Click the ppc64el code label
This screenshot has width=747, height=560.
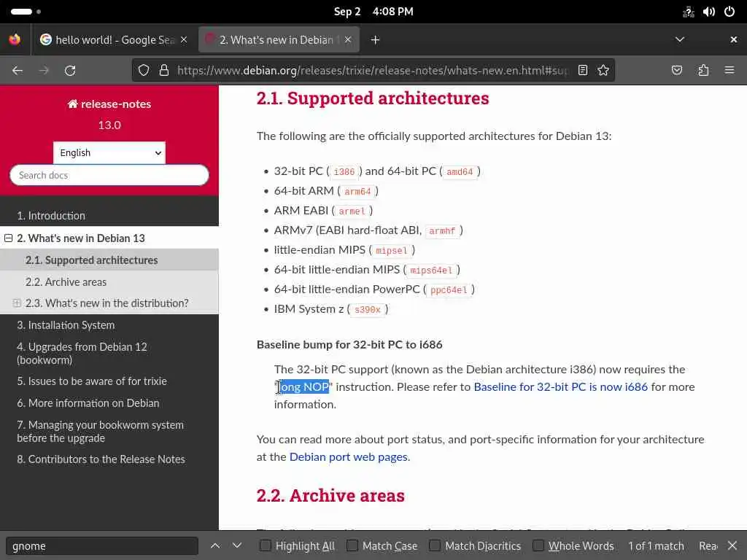(x=449, y=290)
